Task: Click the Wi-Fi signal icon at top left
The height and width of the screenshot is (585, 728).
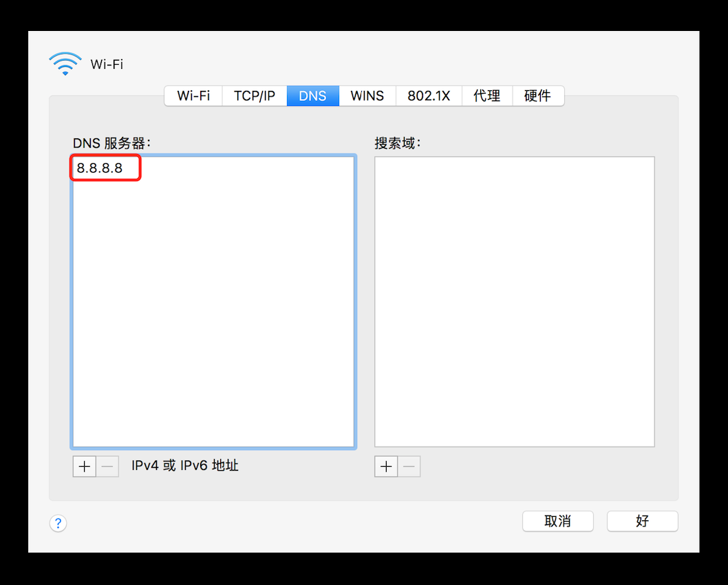Action: pos(65,63)
